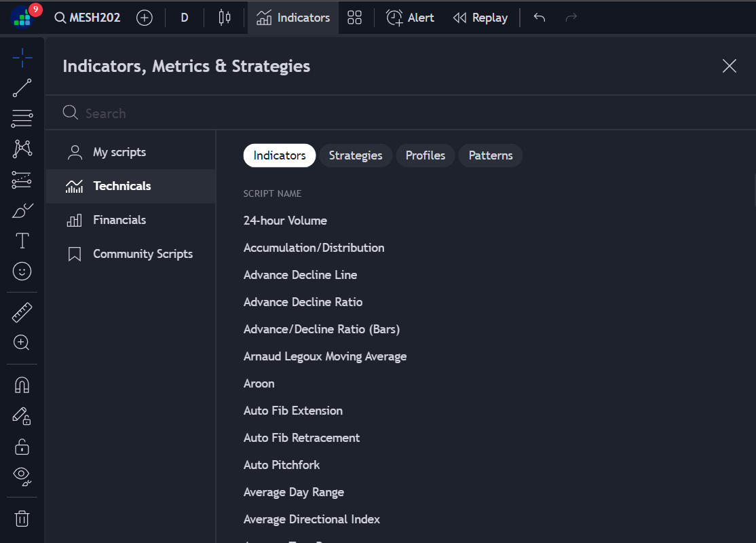Open the D timeframe interval selector
Image resolution: width=756 pixels, height=543 pixels.
(184, 18)
